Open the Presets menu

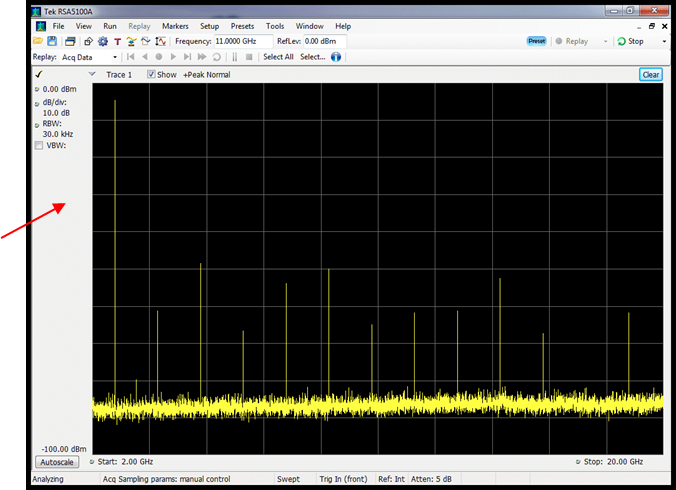pyautogui.click(x=241, y=26)
